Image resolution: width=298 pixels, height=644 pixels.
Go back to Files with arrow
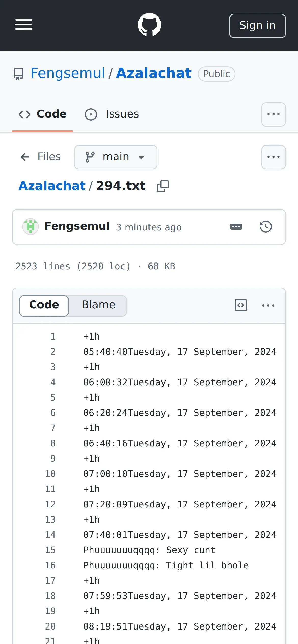pyautogui.click(x=25, y=157)
